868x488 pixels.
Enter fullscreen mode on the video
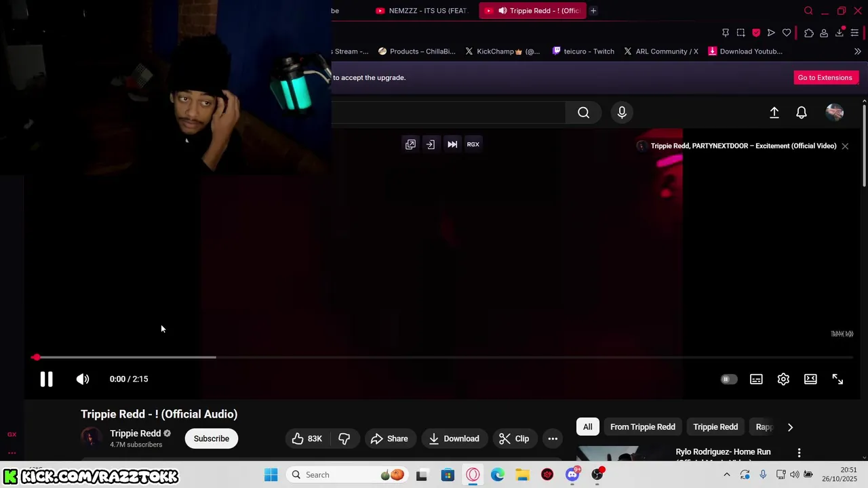point(837,380)
